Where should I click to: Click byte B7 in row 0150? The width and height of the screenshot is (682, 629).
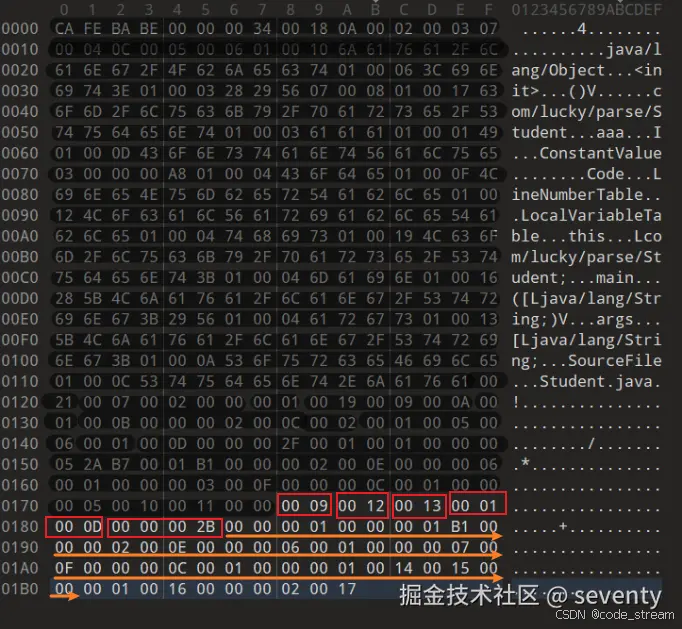120,465
